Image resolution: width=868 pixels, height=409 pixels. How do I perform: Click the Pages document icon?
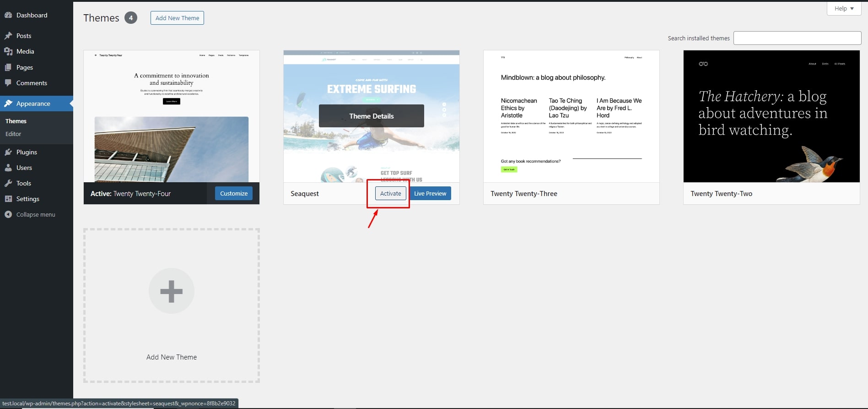pyautogui.click(x=8, y=67)
